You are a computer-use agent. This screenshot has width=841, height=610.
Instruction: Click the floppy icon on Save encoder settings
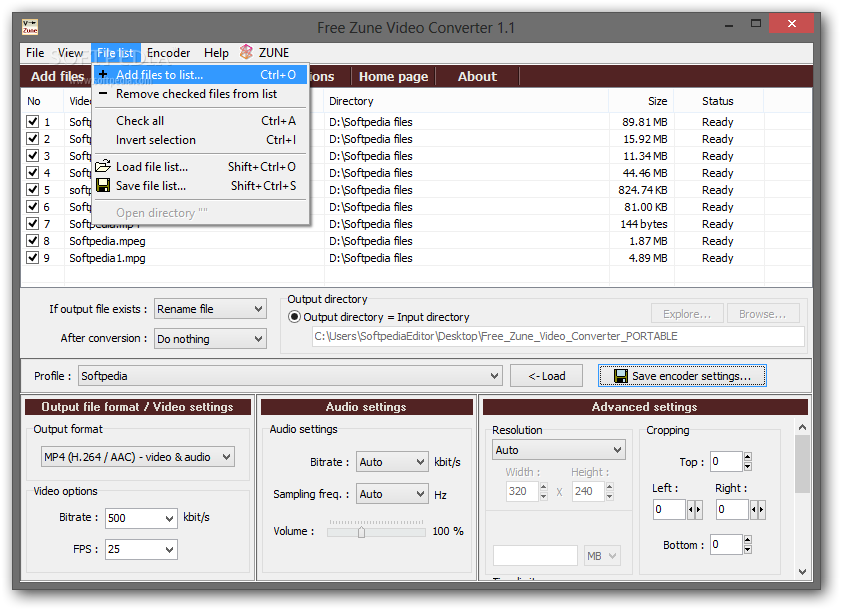point(621,376)
